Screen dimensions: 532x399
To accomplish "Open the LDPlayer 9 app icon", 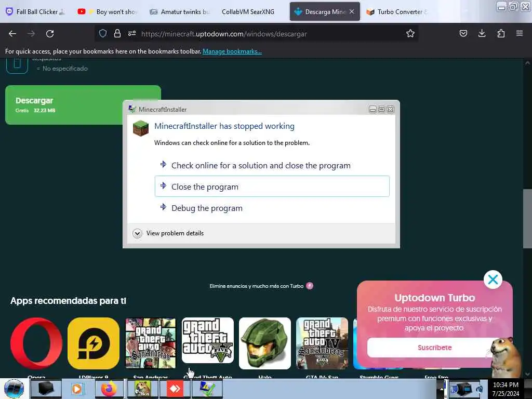I will pyautogui.click(x=94, y=343).
